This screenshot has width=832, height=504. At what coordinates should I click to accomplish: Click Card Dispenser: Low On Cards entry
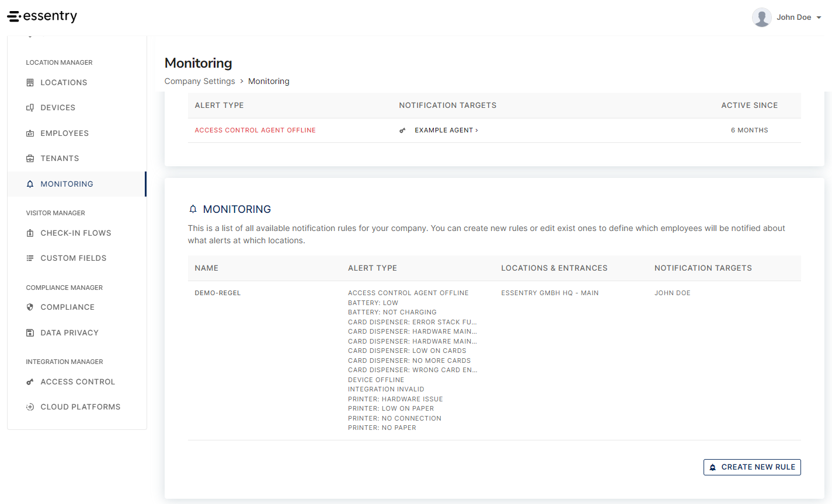407,351
